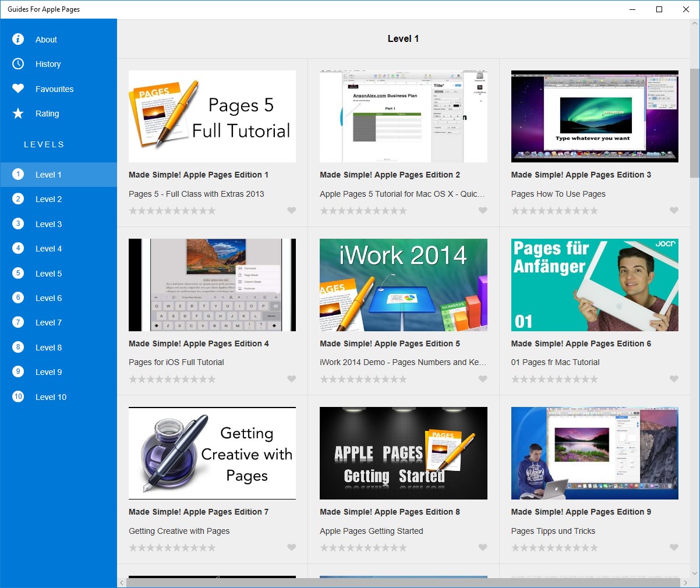The height and width of the screenshot is (588, 700).
Task: Click the Favourites heart icon in sidebar
Action: click(18, 88)
